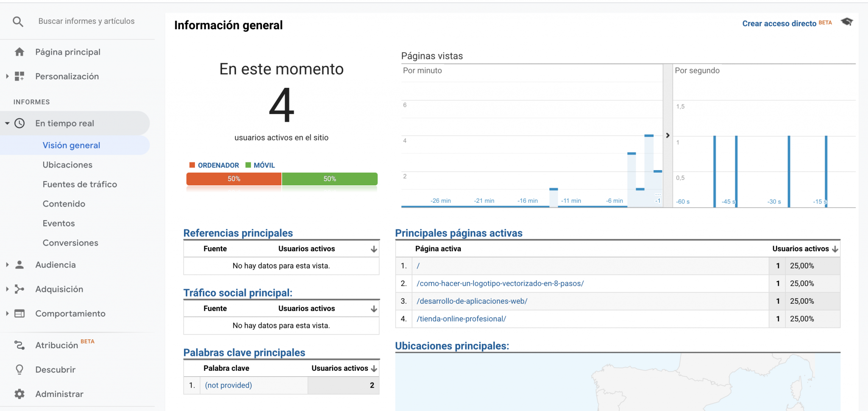This screenshot has height=411, width=868.
Task: Switch to the Fuentes de tráfico report
Action: [80, 184]
